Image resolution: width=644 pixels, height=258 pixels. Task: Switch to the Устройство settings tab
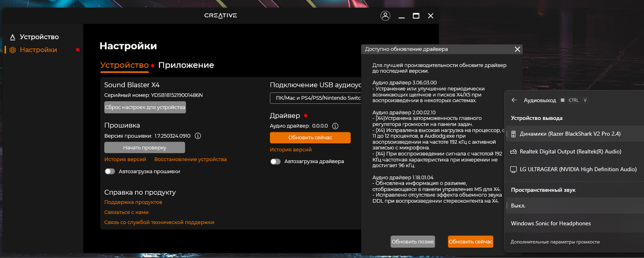tap(124, 65)
